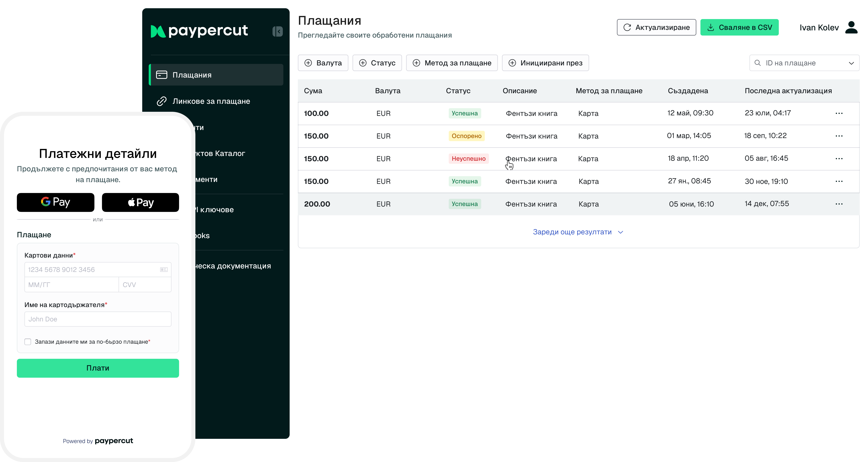Screen dimensions: 868x462
Task: Pay with Google Pay
Action: tap(56, 202)
